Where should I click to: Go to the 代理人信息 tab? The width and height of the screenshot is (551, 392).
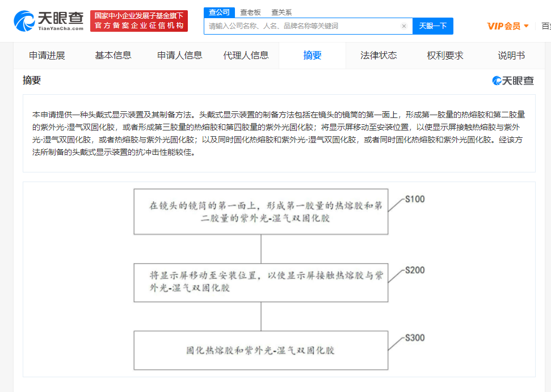(246, 55)
